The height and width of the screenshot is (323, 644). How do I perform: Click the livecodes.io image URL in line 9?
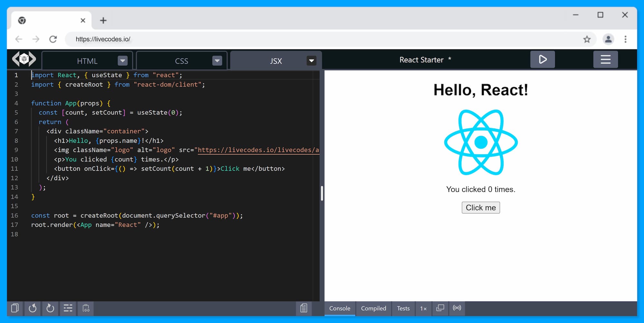click(x=258, y=150)
